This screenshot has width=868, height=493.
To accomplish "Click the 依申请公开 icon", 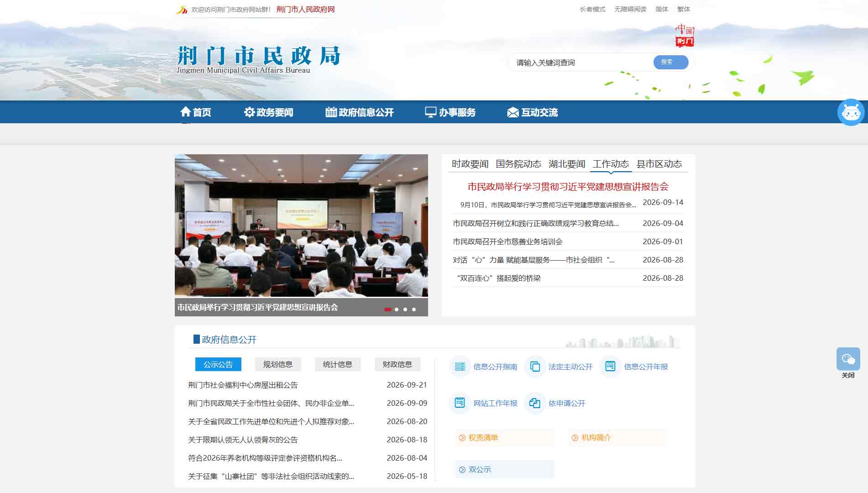I will coord(535,403).
